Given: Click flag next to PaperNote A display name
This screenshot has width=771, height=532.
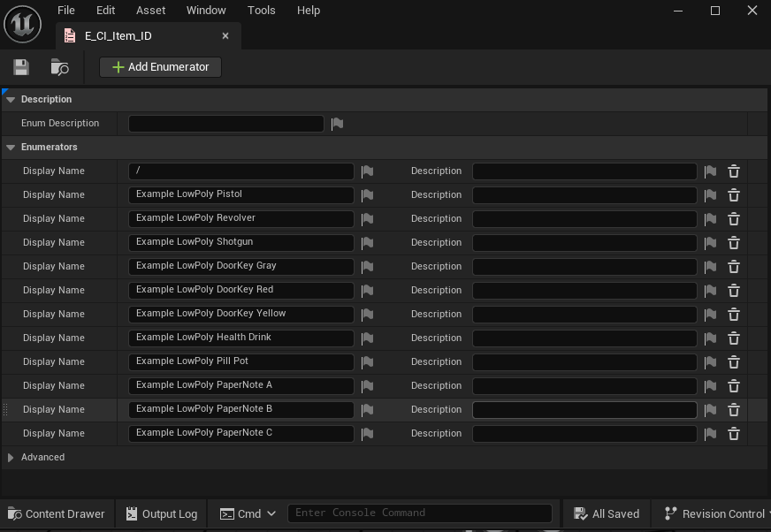Looking at the screenshot, I should tap(367, 386).
